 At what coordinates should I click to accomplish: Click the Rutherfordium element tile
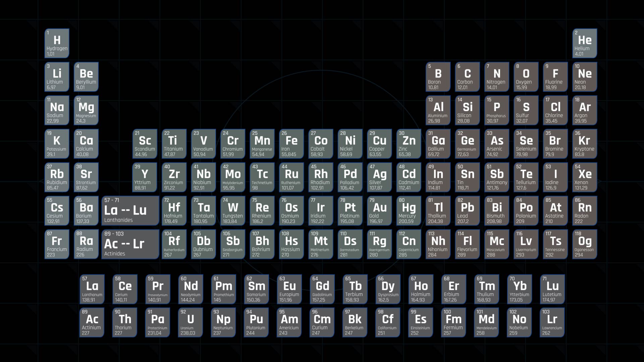(174, 244)
